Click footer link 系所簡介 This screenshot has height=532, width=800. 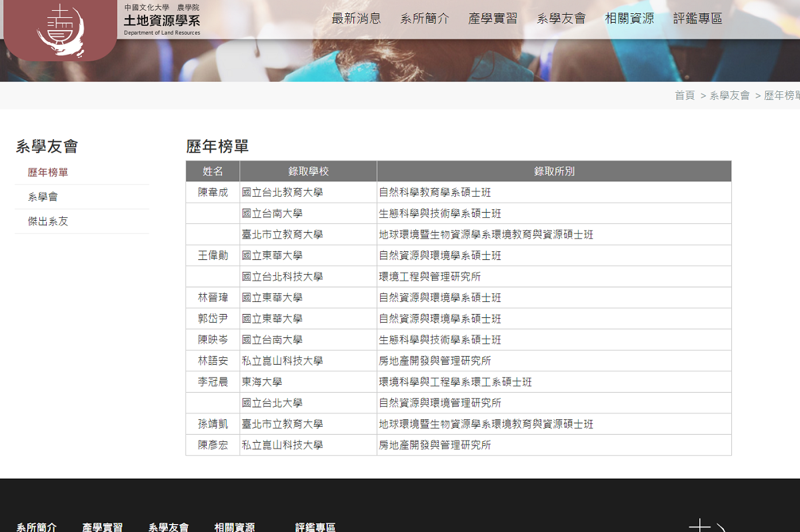pyautogui.click(x=37, y=527)
